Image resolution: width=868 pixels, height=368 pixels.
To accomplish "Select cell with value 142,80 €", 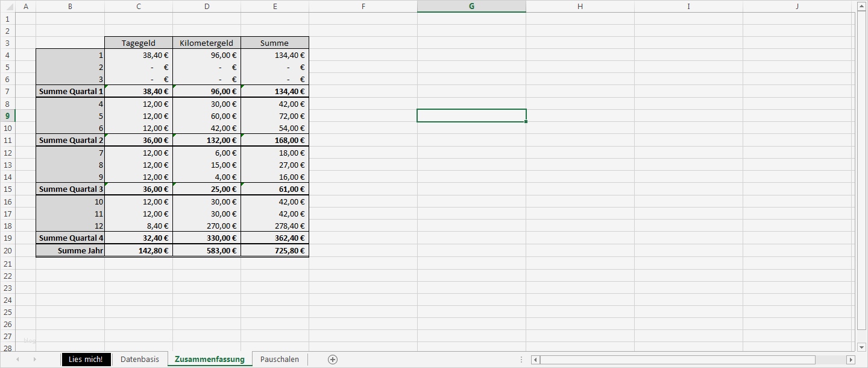I will [x=139, y=251].
